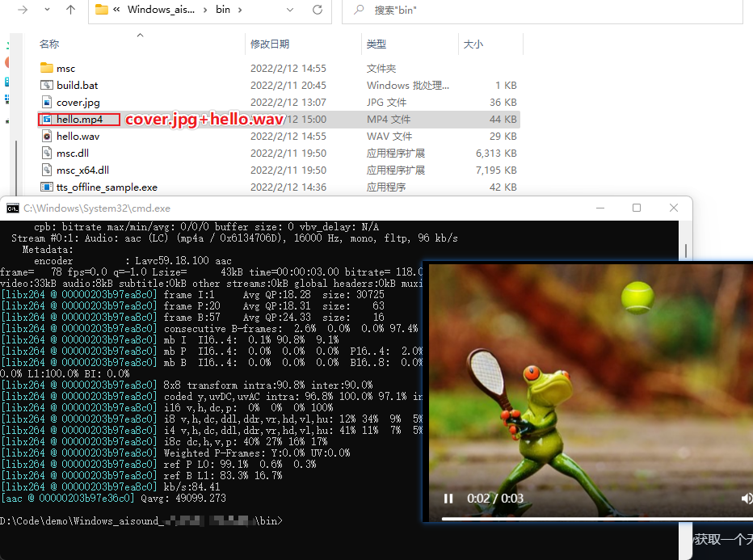Open the recent locations dropdown arrow
The image size is (753, 560).
(47, 10)
